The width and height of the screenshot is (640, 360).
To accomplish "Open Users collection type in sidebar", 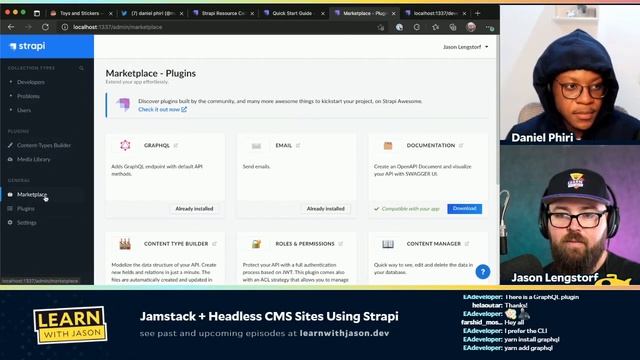I will point(24,110).
